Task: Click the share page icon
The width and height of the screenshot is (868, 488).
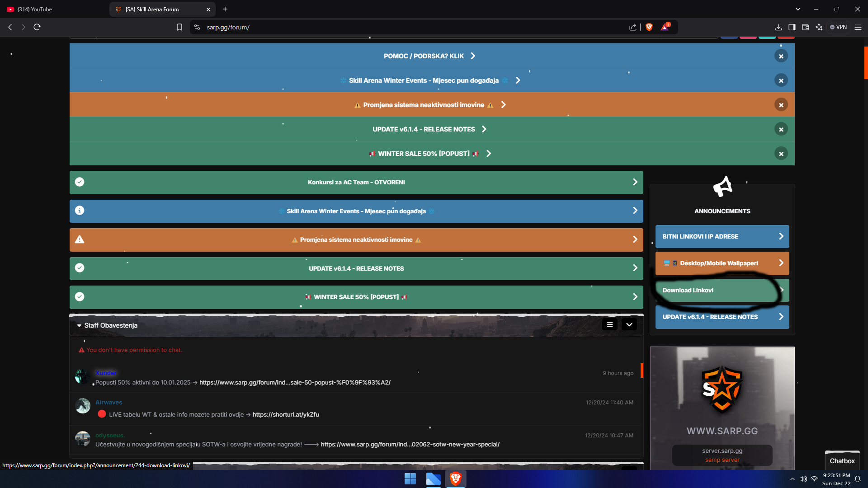Action: coord(633,27)
